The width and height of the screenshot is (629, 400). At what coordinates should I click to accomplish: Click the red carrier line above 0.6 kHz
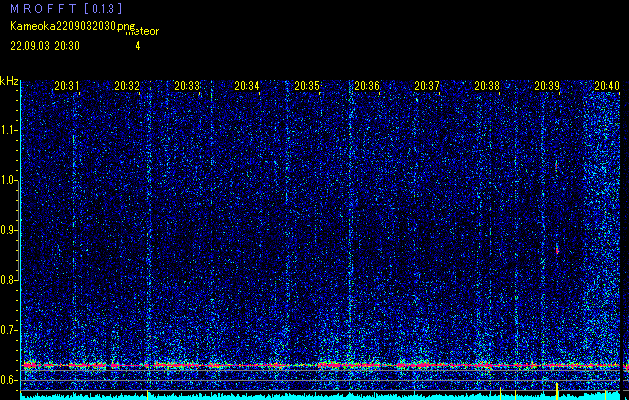click(x=321, y=365)
